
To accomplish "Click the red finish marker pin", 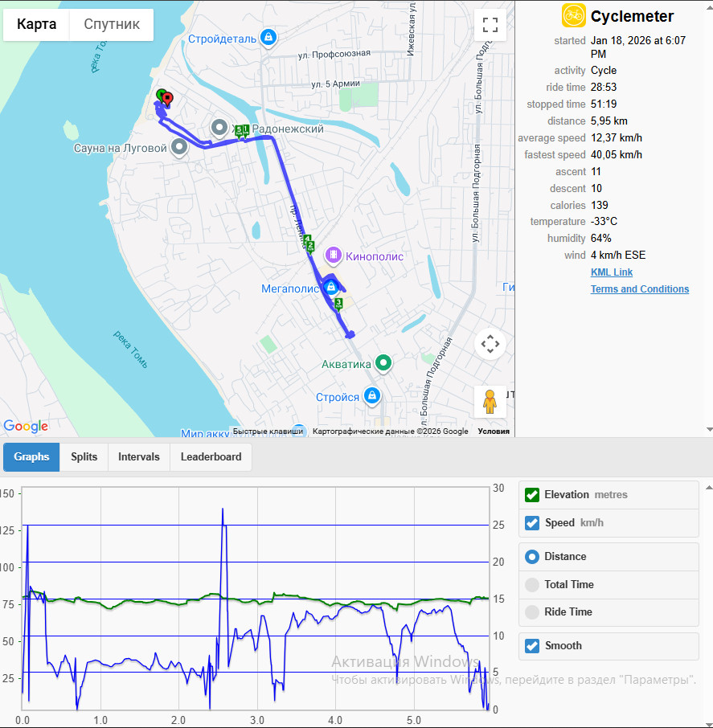I will [168, 99].
